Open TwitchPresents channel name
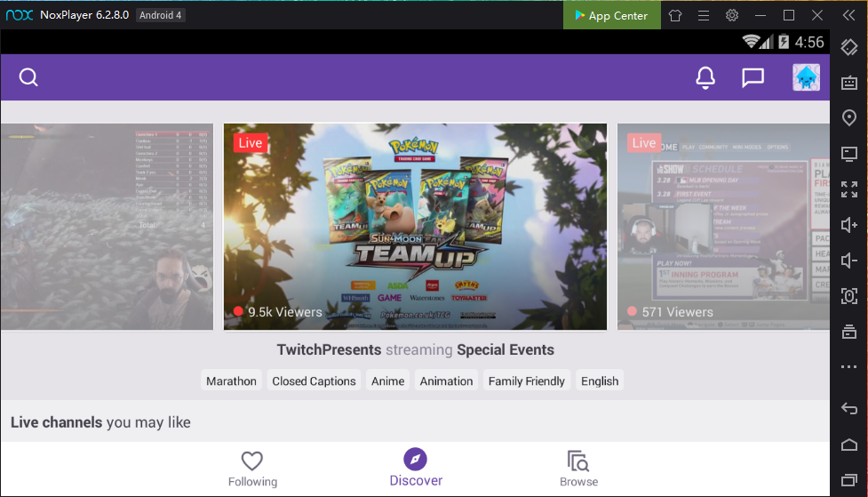868x497 pixels. (x=329, y=350)
